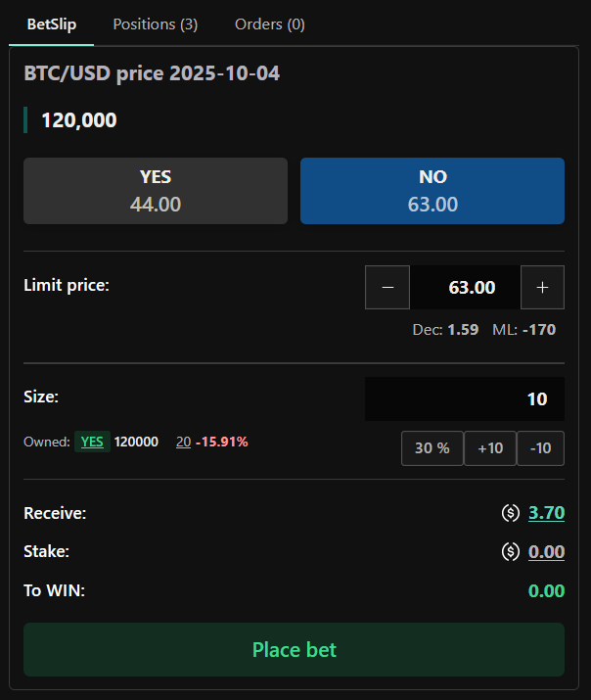The width and height of the screenshot is (591, 700).
Task: Click the owned quantity 20 link
Action: click(x=183, y=442)
